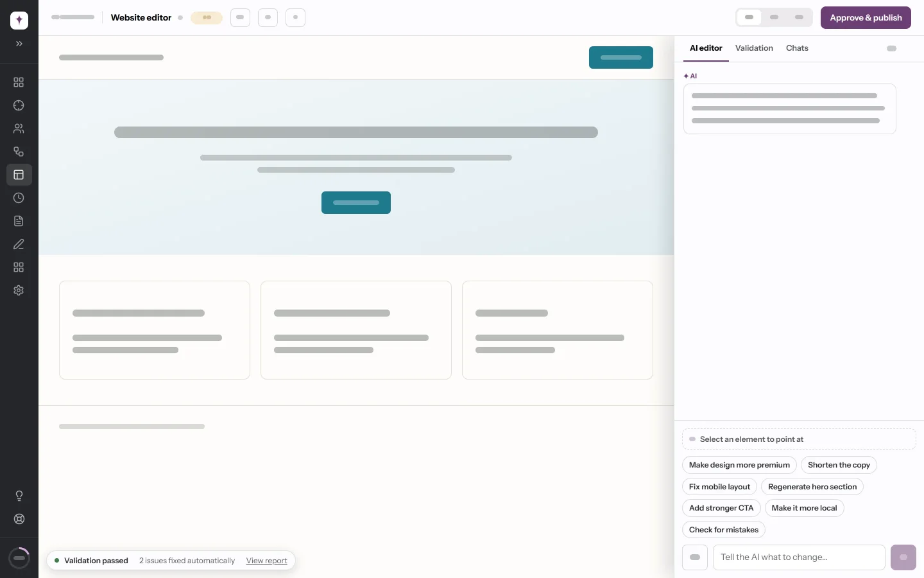Image resolution: width=924 pixels, height=578 pixels.
Task: Click '2 issues fixed automatically' text
Action: [x=187, y=561]
